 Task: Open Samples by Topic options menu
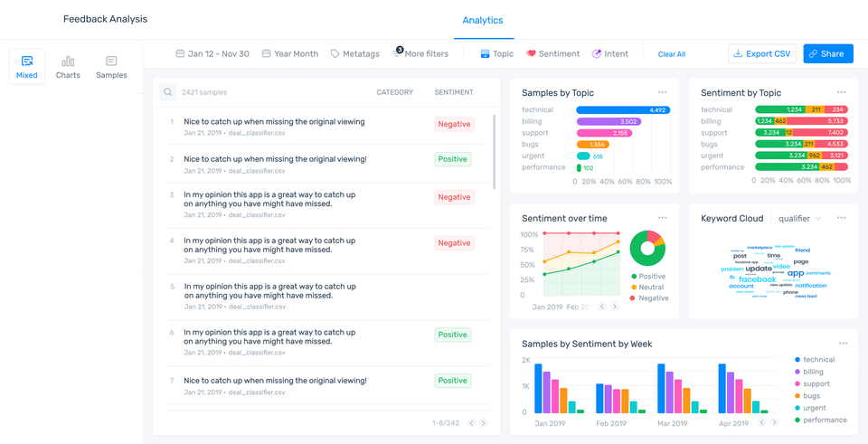click(663, 92)
